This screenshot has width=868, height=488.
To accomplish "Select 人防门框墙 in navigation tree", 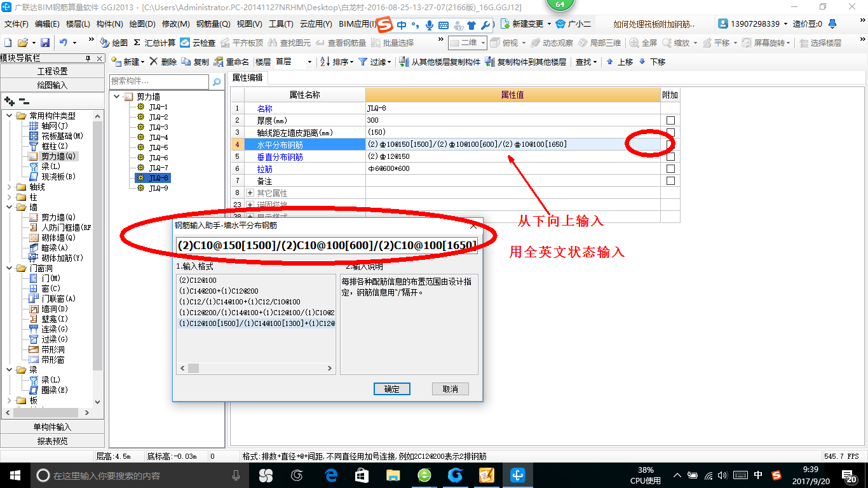I will 60,227.
